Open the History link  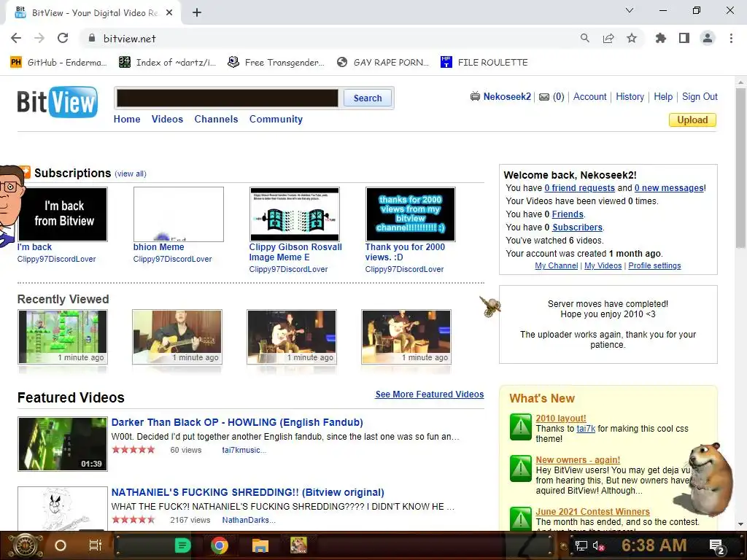point(630,97)
